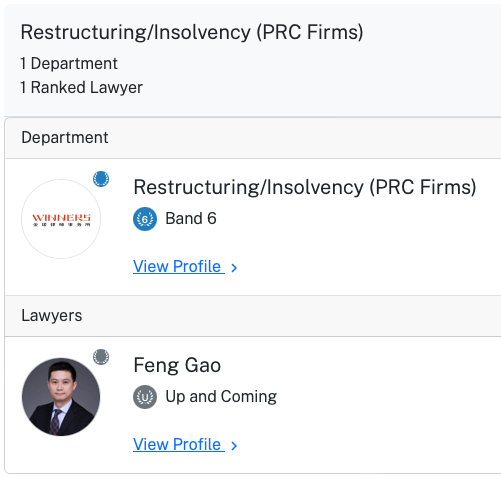501x479 pixels.
Task: Click the Band 6 ranking badge icon
Action: [x=145, y=219]
